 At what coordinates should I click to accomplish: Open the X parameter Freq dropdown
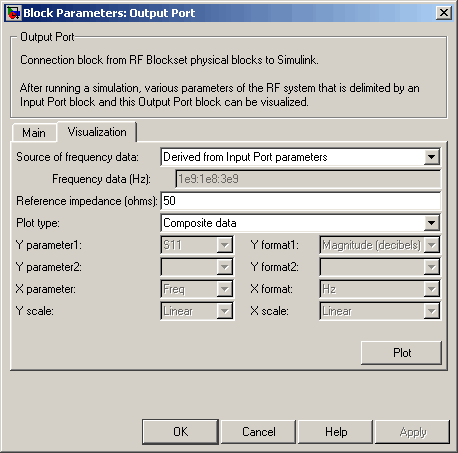(x=197, y=289)
